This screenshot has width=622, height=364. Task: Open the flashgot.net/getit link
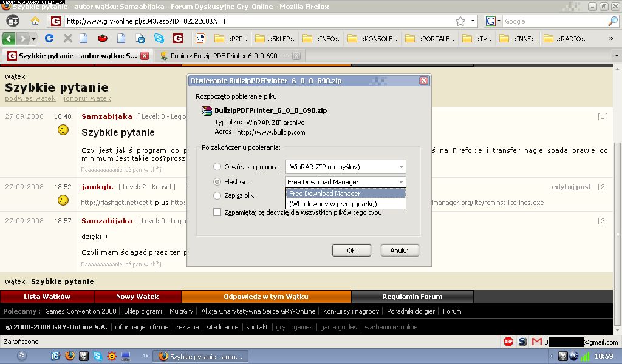pos(117,203)
